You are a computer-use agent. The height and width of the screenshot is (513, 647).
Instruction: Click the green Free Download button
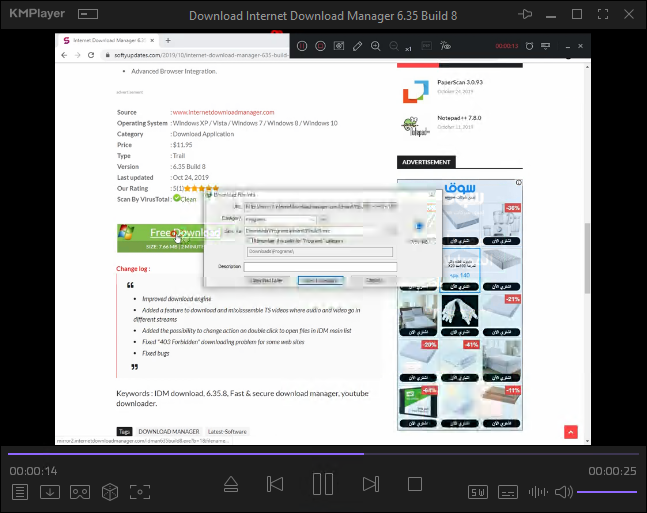(x=161, y=238)
